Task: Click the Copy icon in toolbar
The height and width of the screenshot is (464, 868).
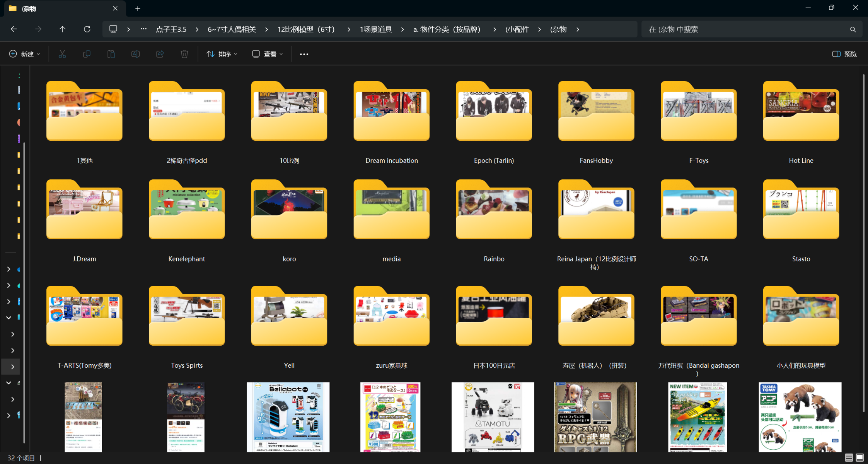Action: (x=87, y=54)
